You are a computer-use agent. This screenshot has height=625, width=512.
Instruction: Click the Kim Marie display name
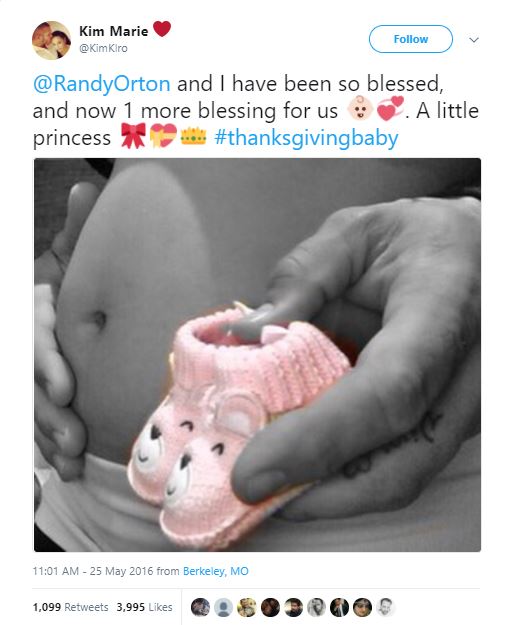click(x=114, y=31)
